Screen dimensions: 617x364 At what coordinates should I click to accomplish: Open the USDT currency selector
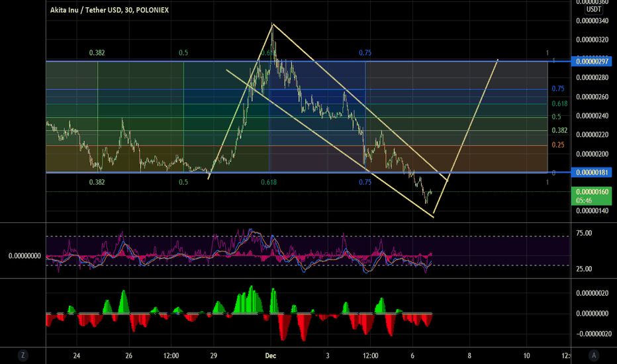(x=594, y=9)
